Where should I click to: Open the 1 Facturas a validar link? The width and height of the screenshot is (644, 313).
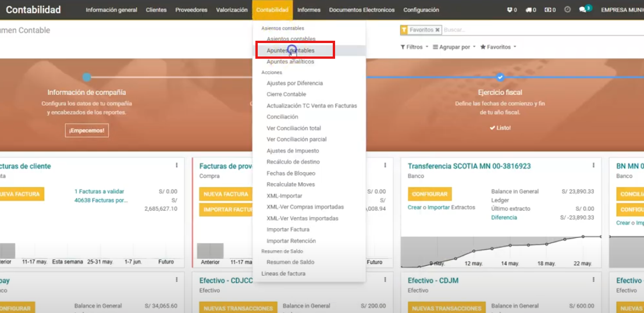99,191
